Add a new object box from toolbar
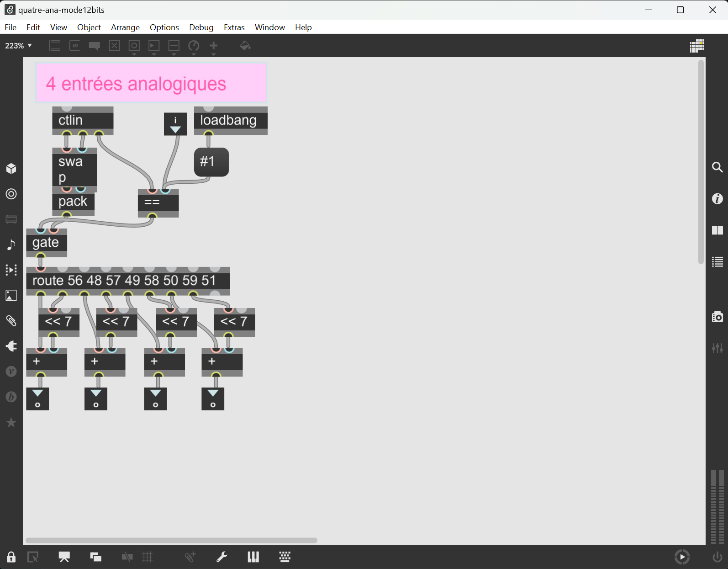The image size is (728, 569). (x=55, y=46)
